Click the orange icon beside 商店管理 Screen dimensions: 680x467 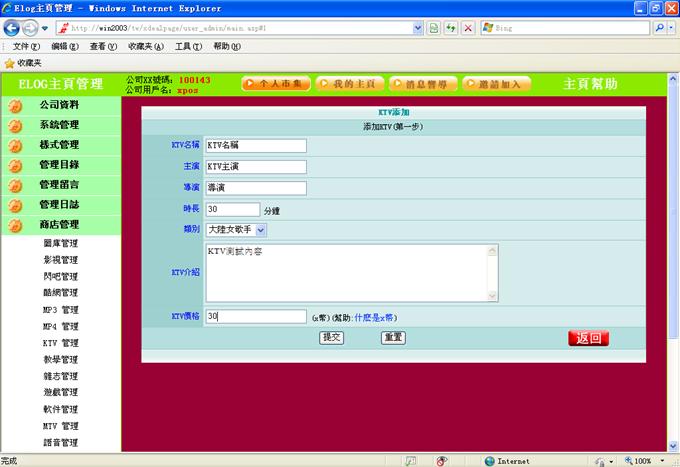pos(15,225)
